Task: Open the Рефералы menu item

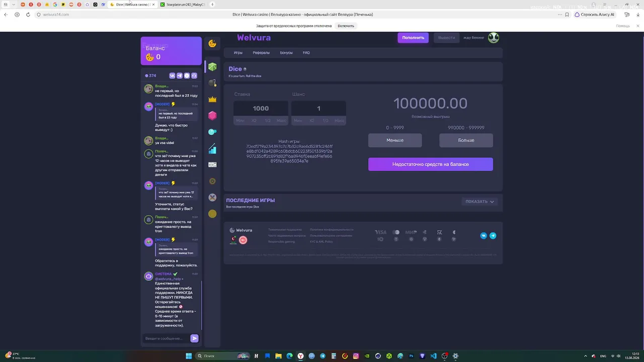Action: [261, 53]
